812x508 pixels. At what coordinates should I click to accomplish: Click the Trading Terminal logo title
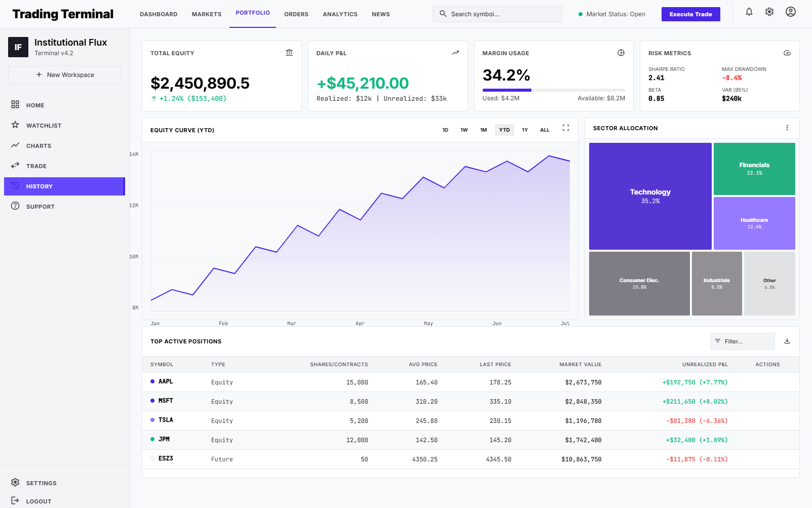click(x=63, y=14)
